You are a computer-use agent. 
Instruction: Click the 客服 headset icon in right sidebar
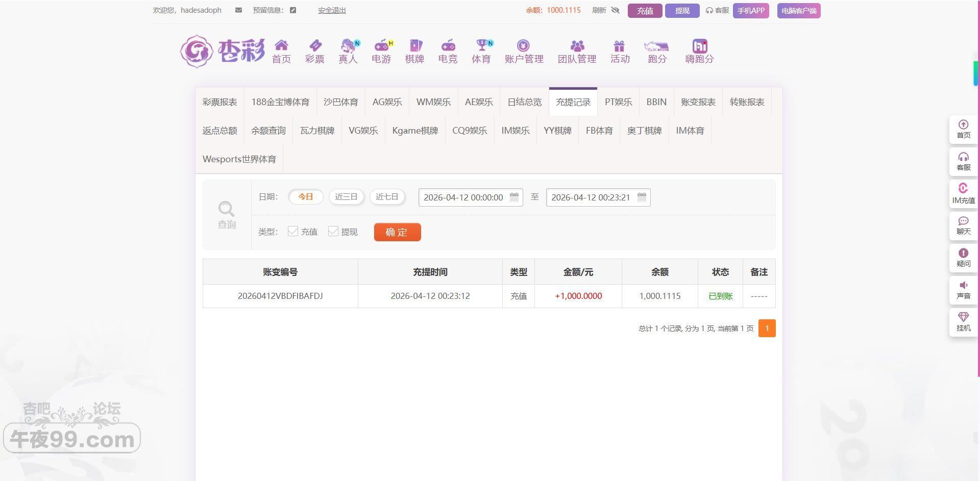[963, 157]
